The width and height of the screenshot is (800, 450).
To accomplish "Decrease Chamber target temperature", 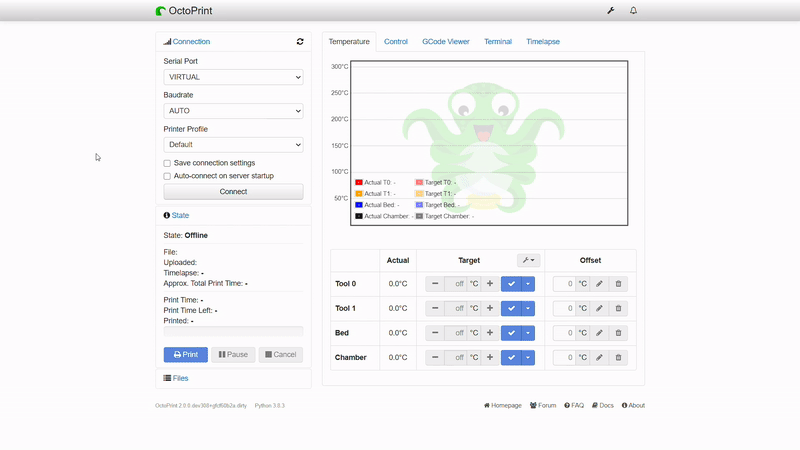I will [x=435, y=357].
